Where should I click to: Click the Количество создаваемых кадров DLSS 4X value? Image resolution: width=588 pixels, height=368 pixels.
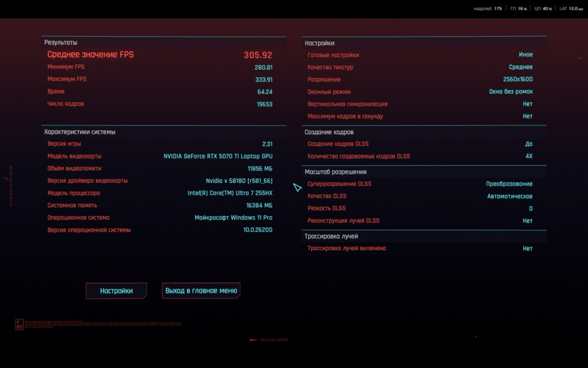point(529,156)
